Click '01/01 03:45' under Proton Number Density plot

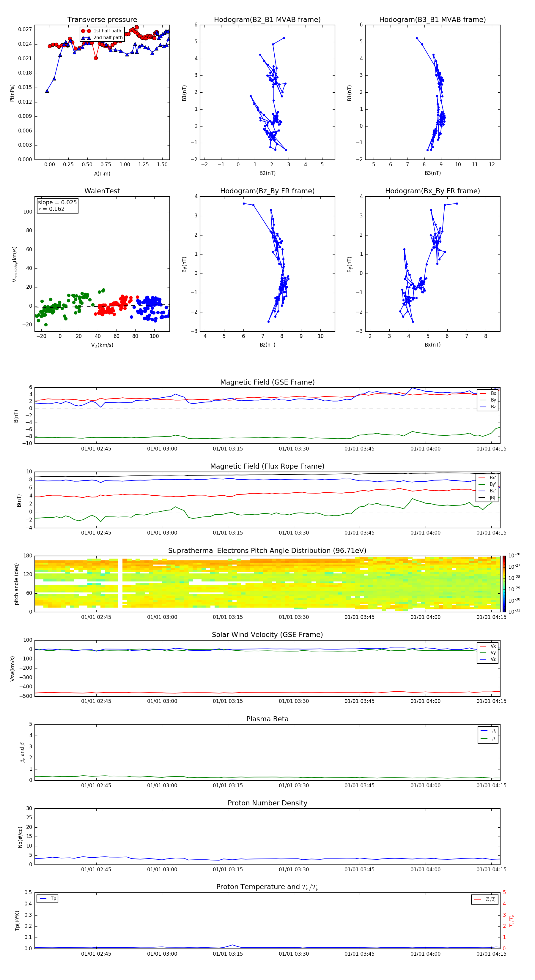tap(359, 870)
